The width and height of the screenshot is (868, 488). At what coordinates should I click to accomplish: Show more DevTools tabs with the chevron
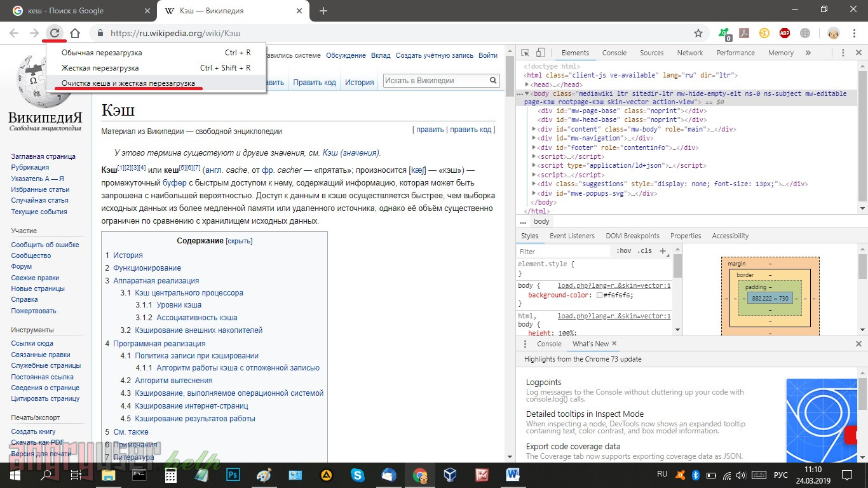pos(808,53)
